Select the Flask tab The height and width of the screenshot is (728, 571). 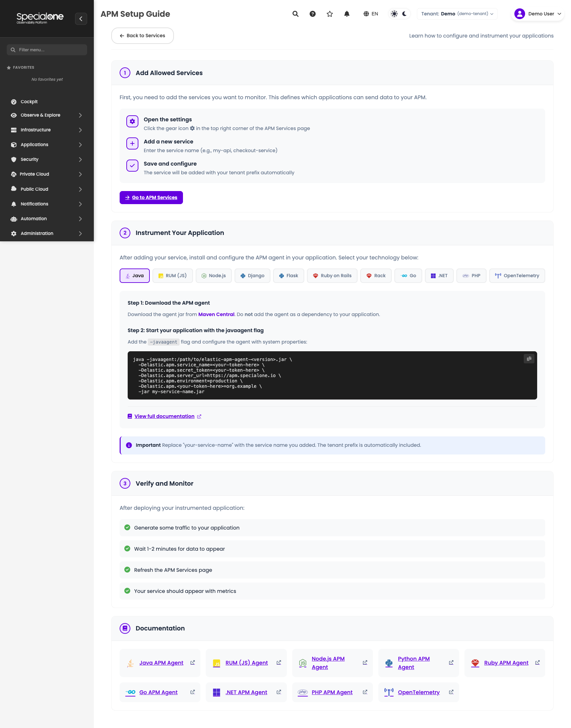click(289, 276)
